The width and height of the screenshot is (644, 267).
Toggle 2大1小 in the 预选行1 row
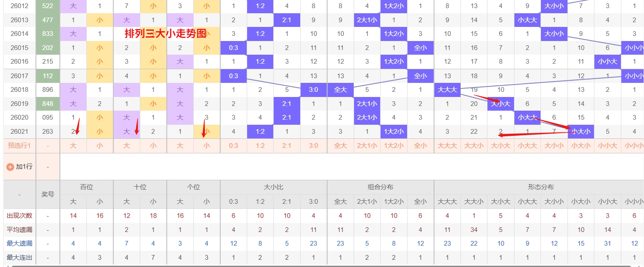[367, 146]
